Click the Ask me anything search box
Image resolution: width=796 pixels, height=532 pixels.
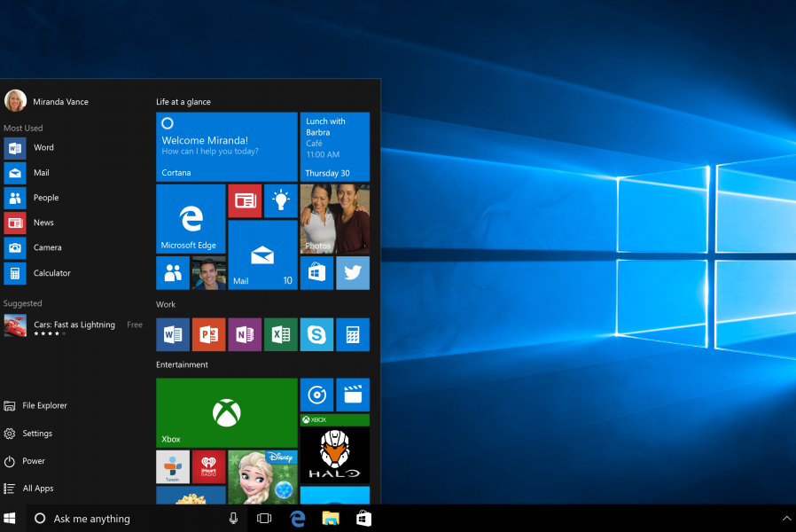coord(124,519)
